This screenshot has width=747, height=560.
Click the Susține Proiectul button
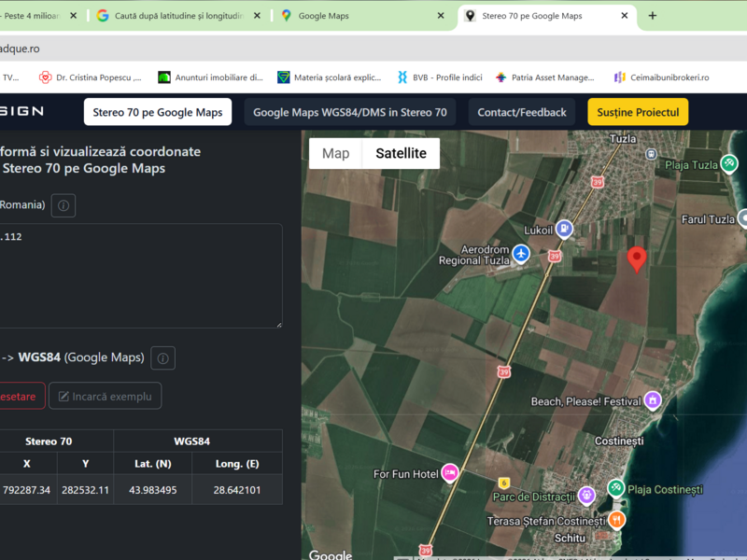pos(638,112)
